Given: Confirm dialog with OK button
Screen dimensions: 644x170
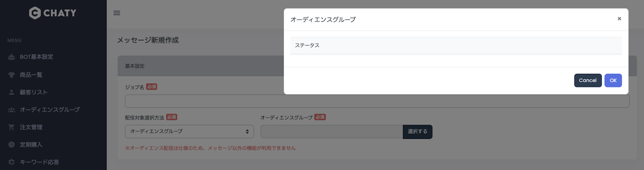Looking at the screenshot, I should [613, 81].
